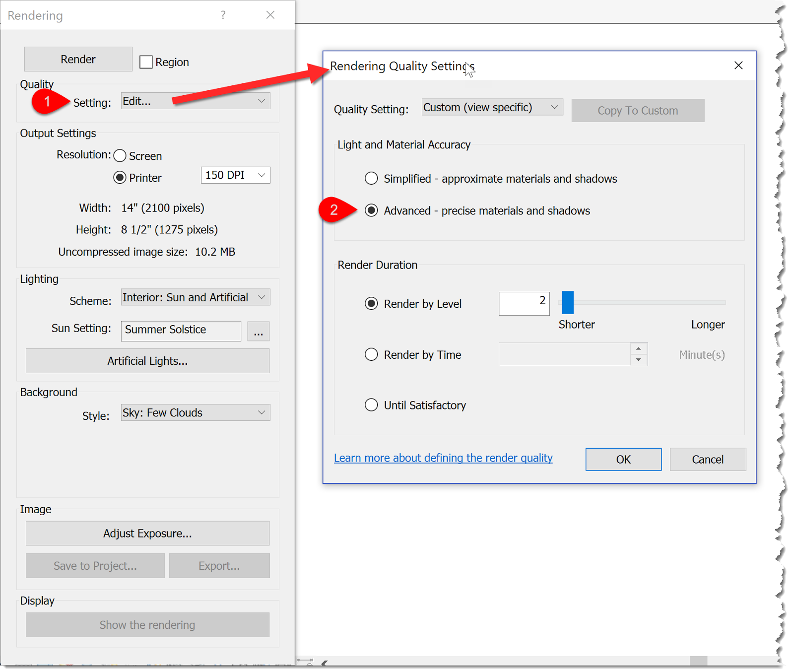Select Render by Time option
This screenshot has width=794, height=672.
pyautogui.click(x=371, y=354)
